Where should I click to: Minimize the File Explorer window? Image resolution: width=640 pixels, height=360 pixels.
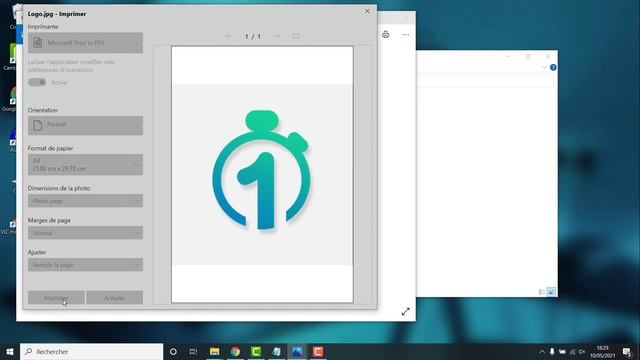[509, 56]
